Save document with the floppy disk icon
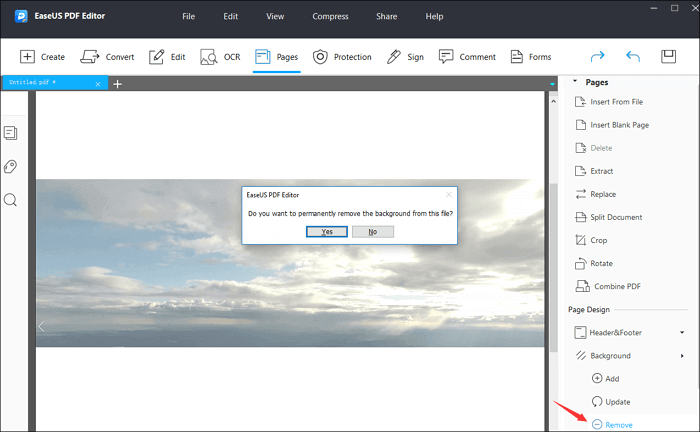 click(668, 56)
